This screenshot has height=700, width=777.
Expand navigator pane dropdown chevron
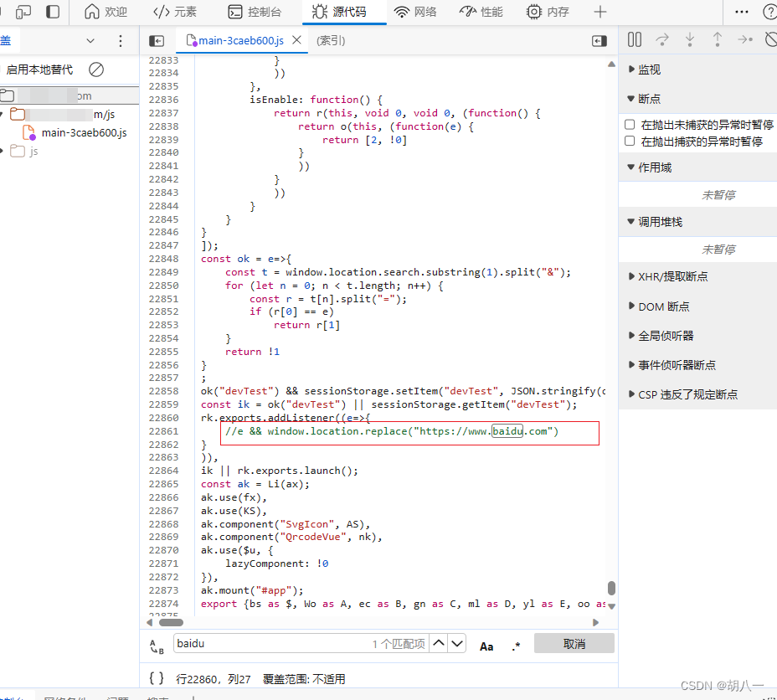(90, 41)
